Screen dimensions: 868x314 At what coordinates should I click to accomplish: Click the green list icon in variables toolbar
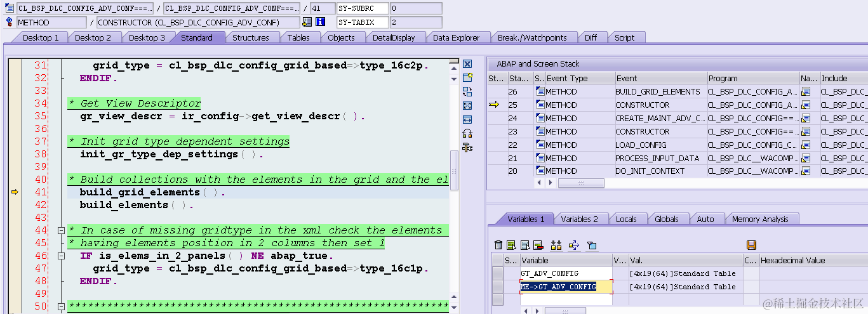pyautogui.click(x=511, y=245)
